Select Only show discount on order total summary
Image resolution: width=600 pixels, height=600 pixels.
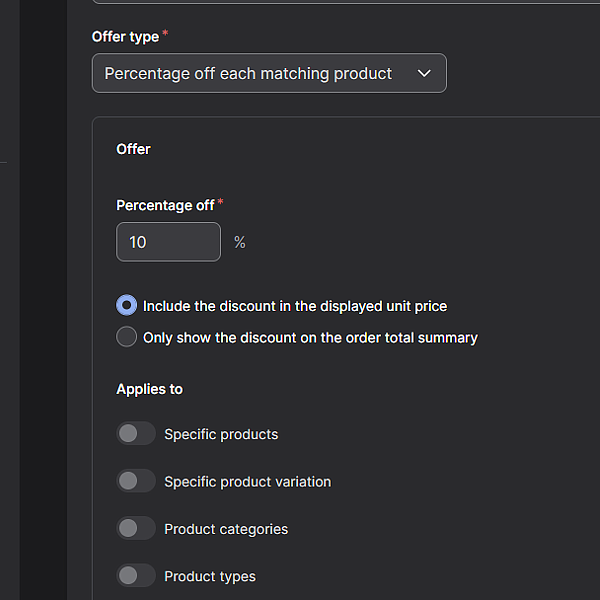126,337
